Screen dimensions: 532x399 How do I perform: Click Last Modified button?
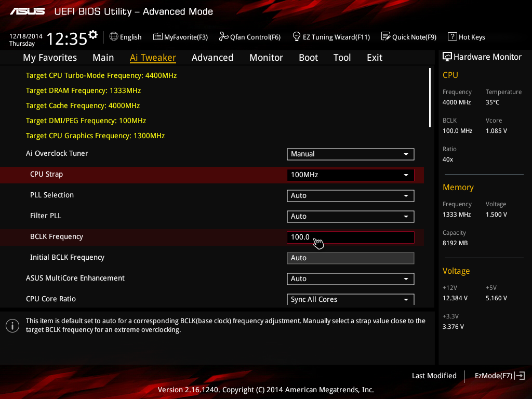434,376
